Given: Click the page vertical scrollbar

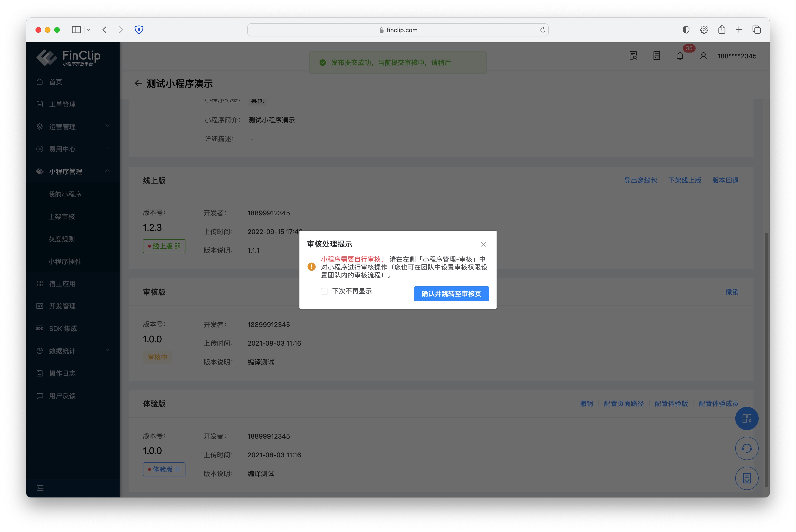Looking at the screenshot, I should pos(766,360).
